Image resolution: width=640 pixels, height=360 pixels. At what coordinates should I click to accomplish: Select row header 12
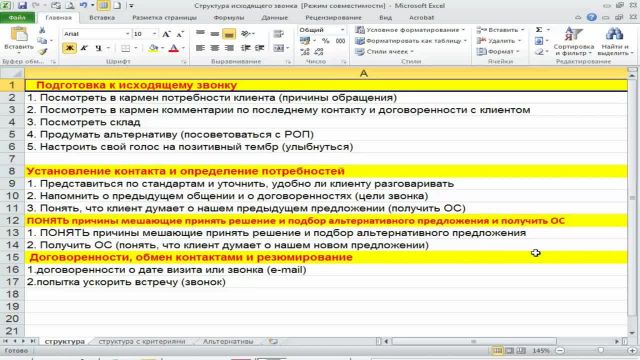coord(12,220)
